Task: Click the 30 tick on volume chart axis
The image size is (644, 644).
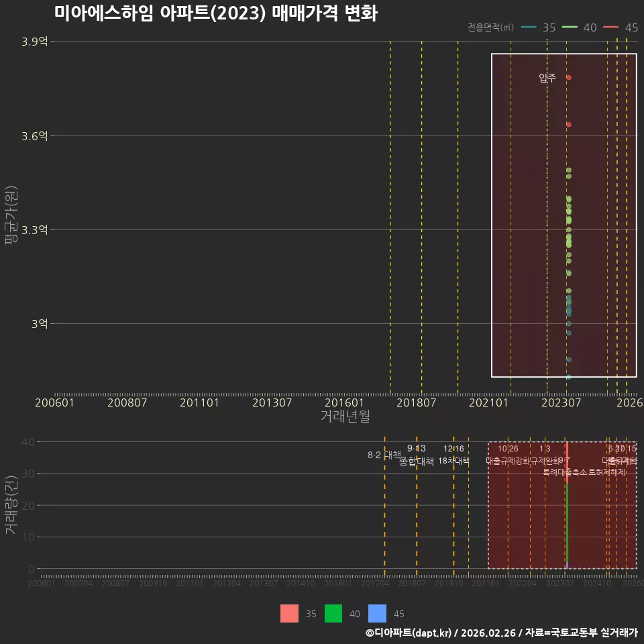Action: click(x=28, y=474)
